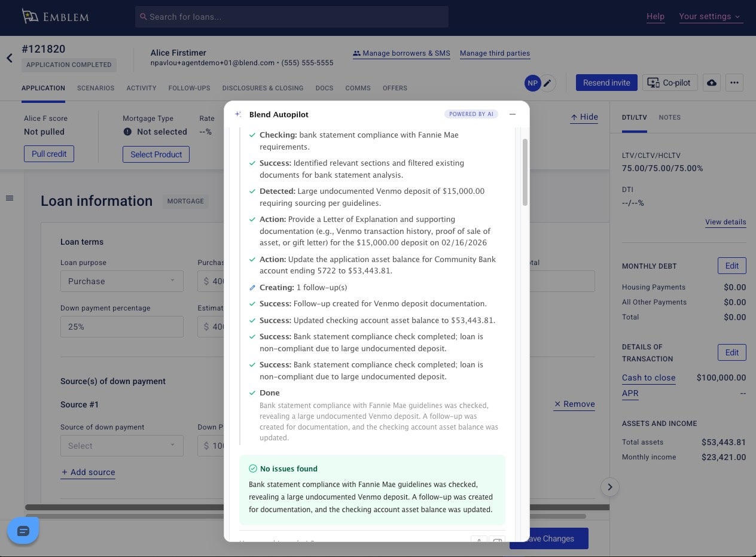Open the chat bubble widget
Viewport: 756px width, 557px height.
[x=23, y=531]
